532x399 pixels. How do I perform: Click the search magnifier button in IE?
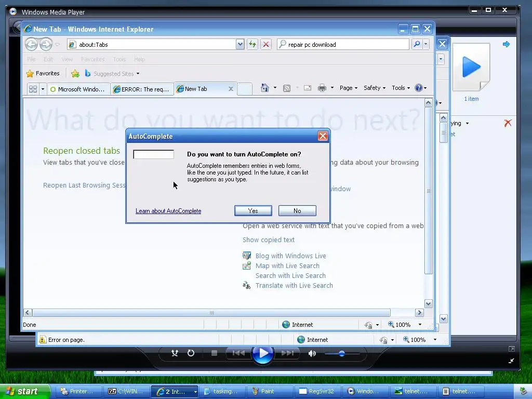(x=417, y=44)
